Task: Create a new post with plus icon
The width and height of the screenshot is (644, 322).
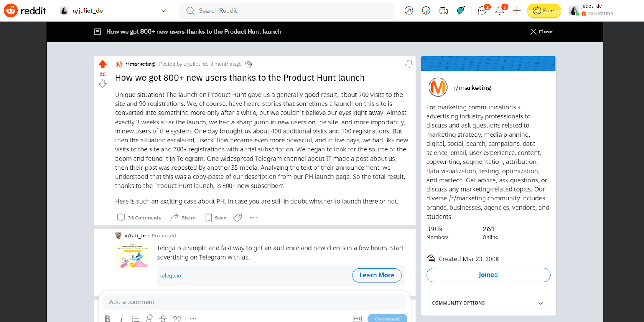Action: pos(517,11)
